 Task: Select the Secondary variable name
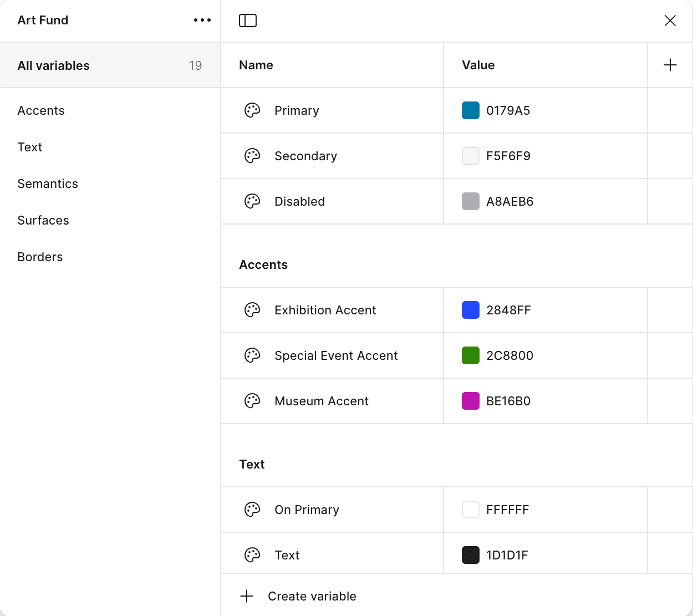[x=305, y=156]
